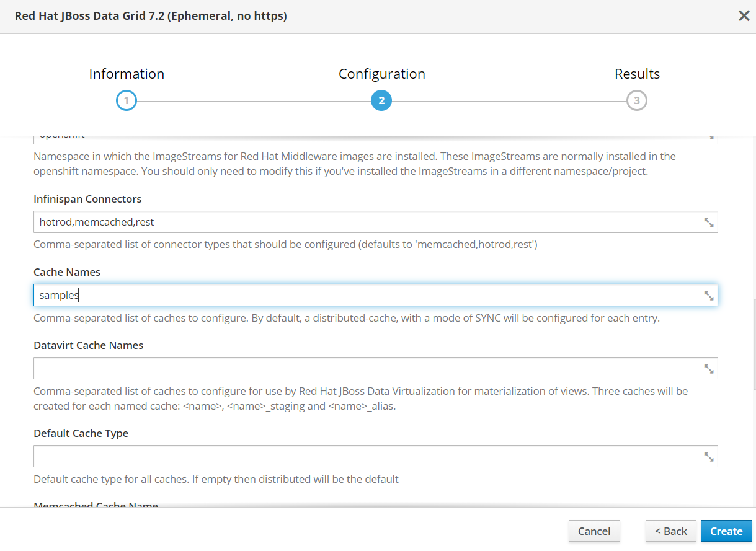Expand the Cache Names field editor icon
The image size is (756, 551).
(x=709, y=296)
